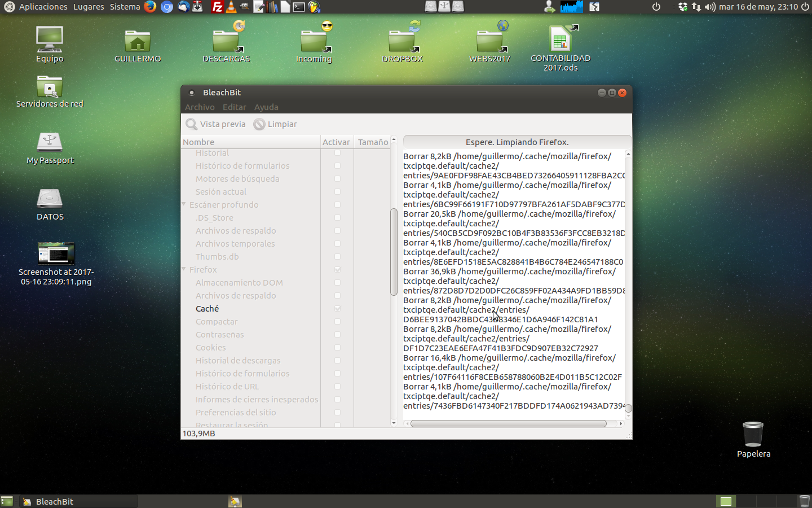Select the GUILLERMO home folder icon
Screen dimensions: 812x508
click(x=138, y=45)
